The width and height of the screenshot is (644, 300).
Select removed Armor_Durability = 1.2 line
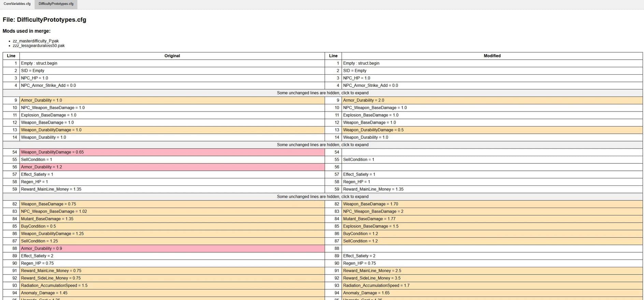(42, 167)
